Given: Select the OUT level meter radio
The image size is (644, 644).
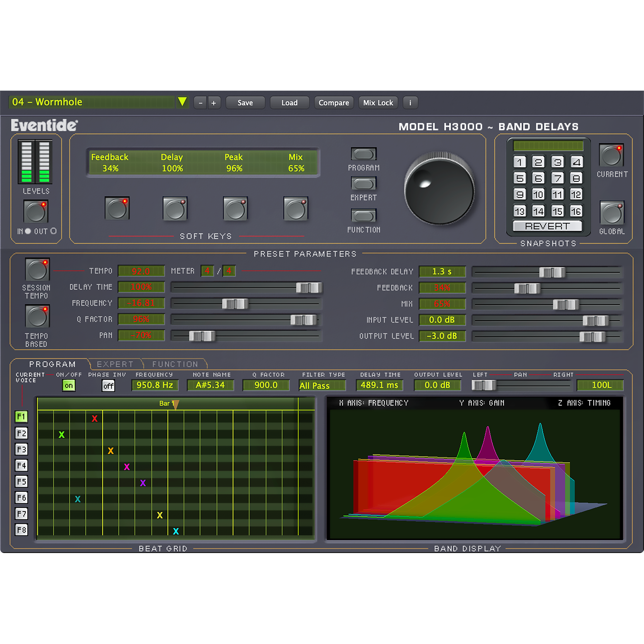Looking at the screenshot, I should (53, 231).
